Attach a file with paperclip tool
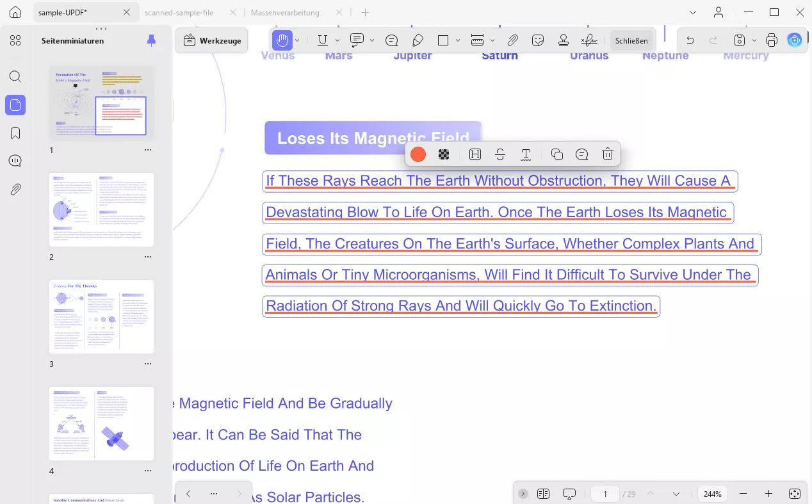 (512, 40)
